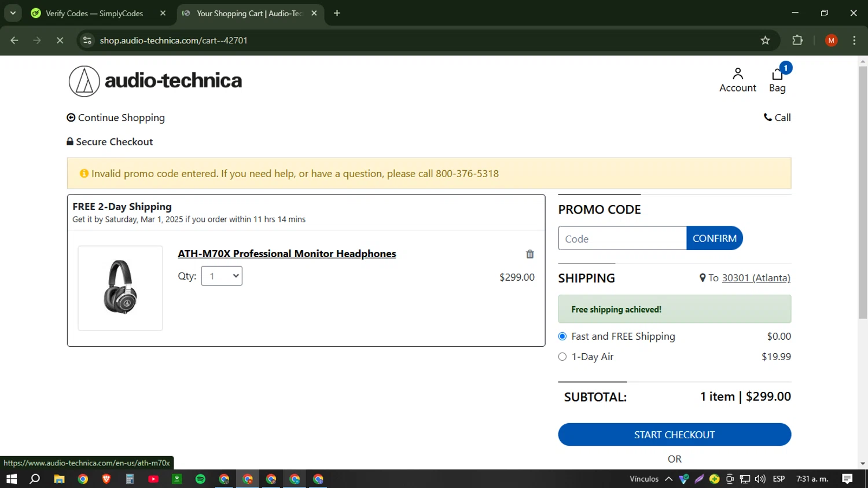Screen dimensions: 868x488
Task: Select 1-Day Air shipping option
Action: 562,357
